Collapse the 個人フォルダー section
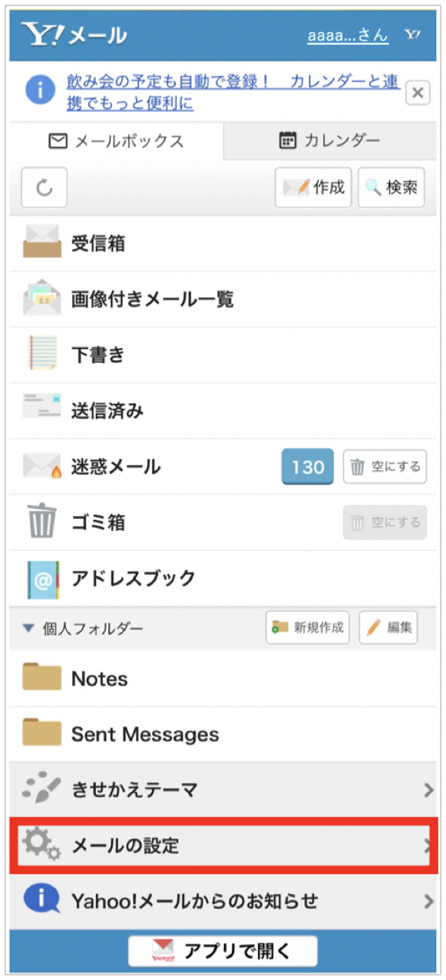Viewport: 446px width, 980px height. pyautogui.click(x=25, y=627)
